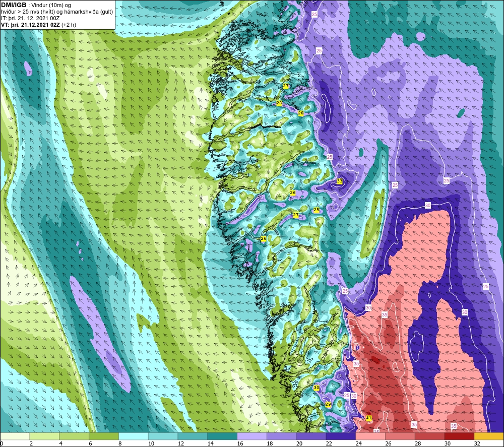Click the yellow-highlighted gust label '25'
This screenshot has width=504, height=447.
coord(317,210)
